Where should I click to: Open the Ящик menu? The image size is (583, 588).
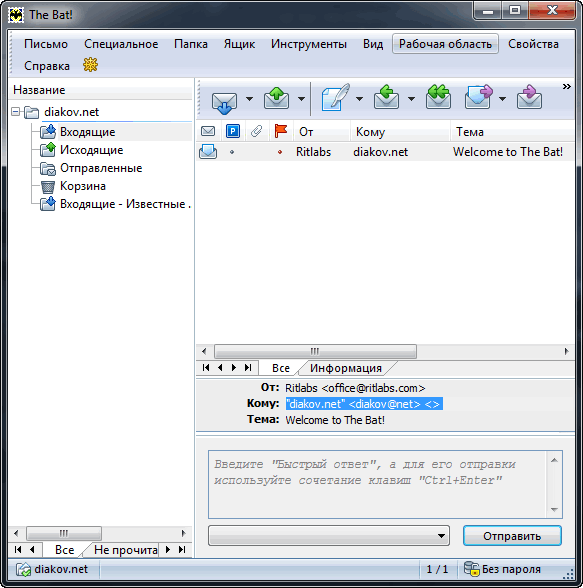[239, 44]
